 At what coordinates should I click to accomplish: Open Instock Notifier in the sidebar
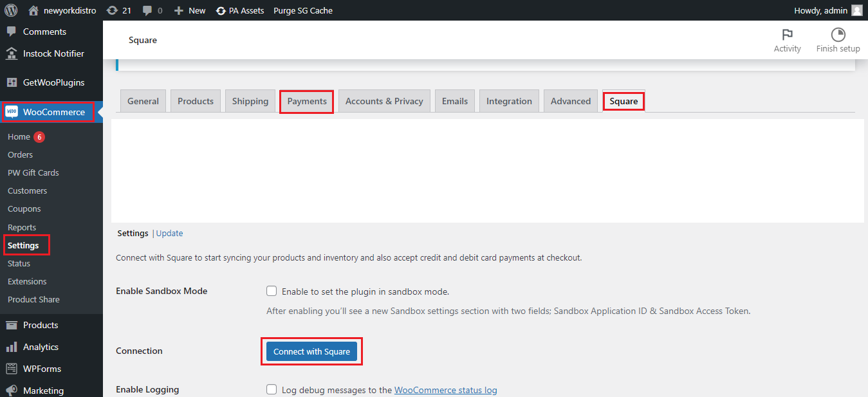[53, 53]
